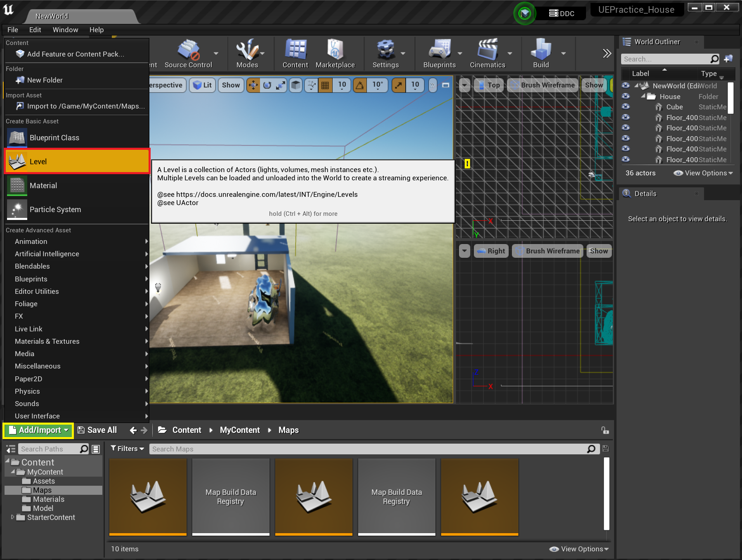742x560 pixels.
Task: Click Lit view mode button
Action: 203,85
